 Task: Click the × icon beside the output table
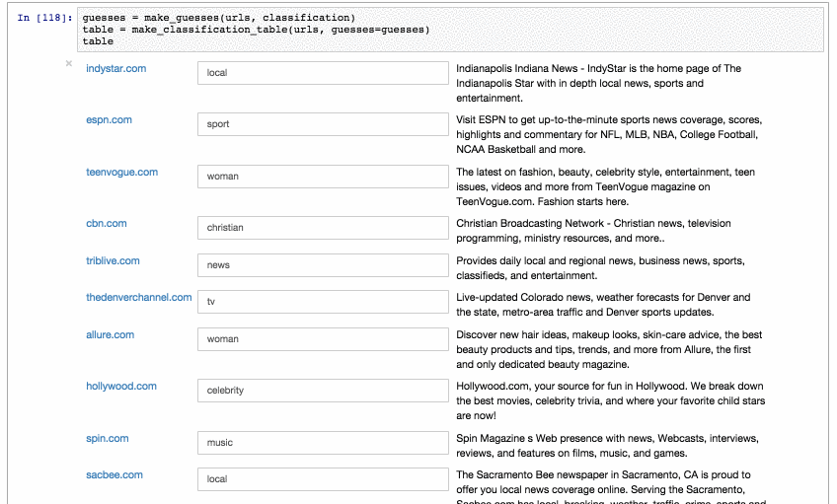click(x=68, y=63)
